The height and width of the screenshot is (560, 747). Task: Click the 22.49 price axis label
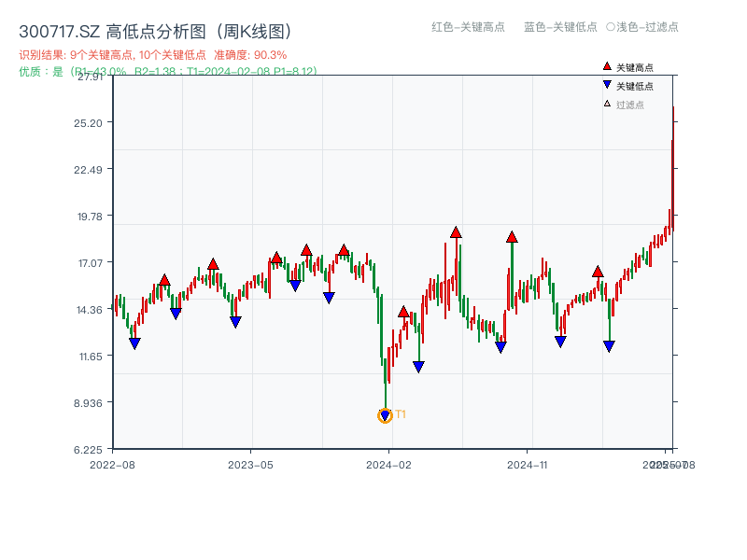click(88, 170)
